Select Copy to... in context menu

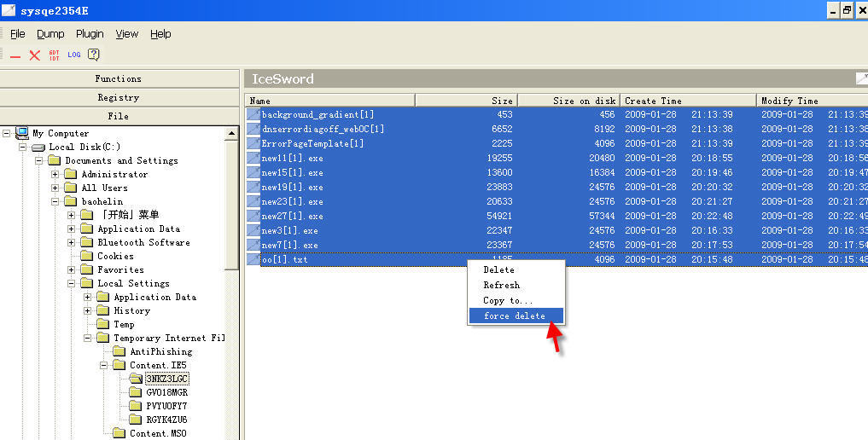[507, 300]
